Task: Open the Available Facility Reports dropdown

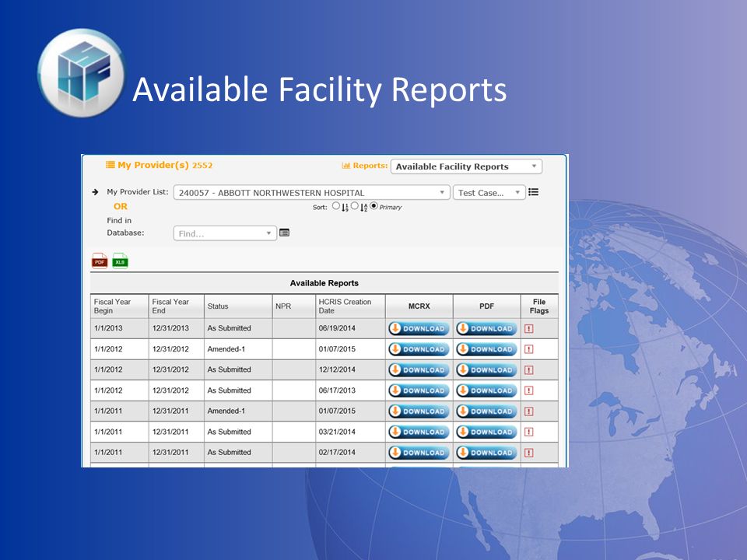Action: [466, 166]
